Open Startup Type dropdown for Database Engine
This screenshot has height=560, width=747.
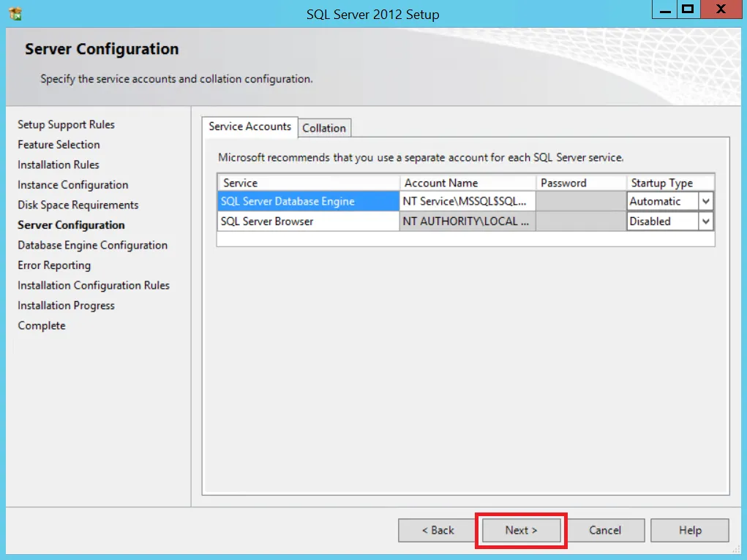705,202
